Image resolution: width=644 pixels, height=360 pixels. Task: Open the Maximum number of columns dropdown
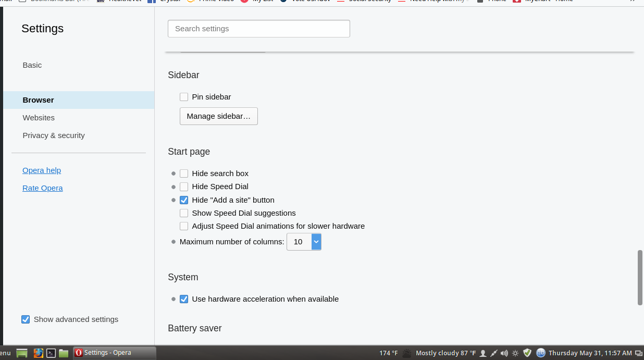(x=304, y=242)
